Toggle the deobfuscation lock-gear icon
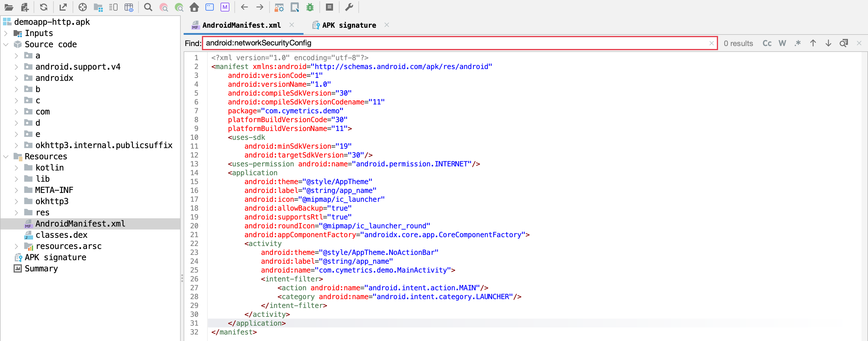Screen dimensions: 868x341 [279, 7]
